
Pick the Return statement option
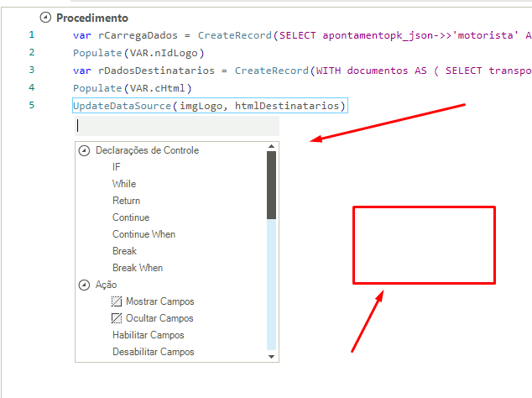tap(127, 201)
